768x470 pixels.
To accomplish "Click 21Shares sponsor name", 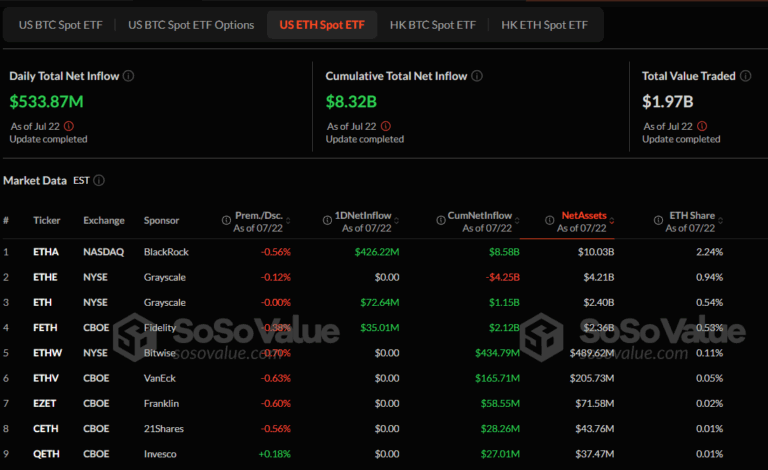I will 164,429.
